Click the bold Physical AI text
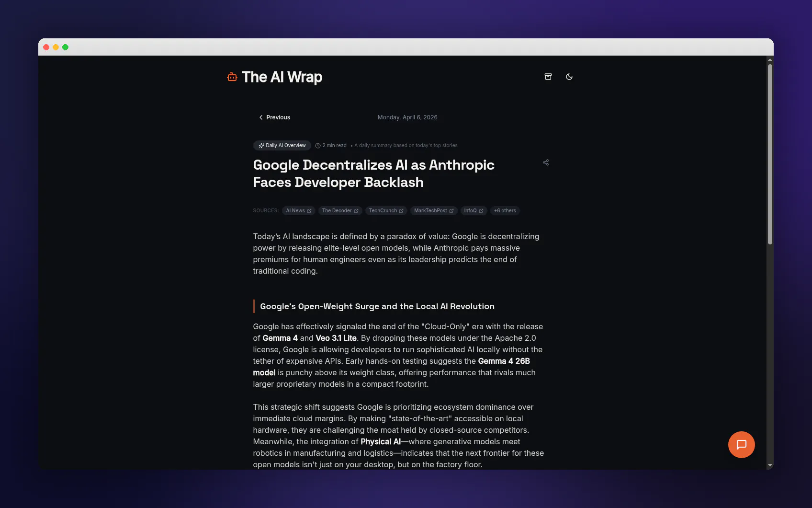Viewport: 812px width, 508px height. 381,441
